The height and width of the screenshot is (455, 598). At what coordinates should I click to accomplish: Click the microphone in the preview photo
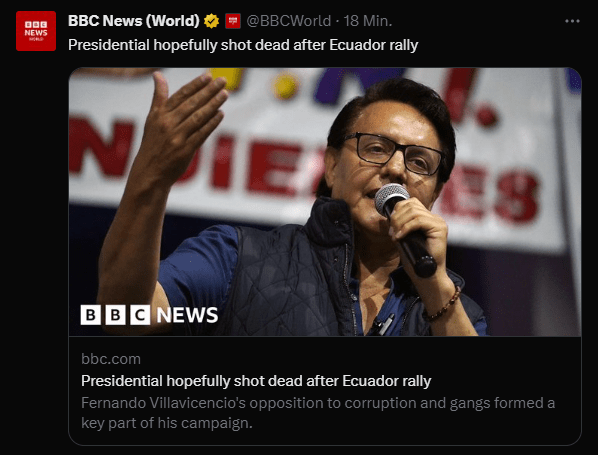pos(404,230)
